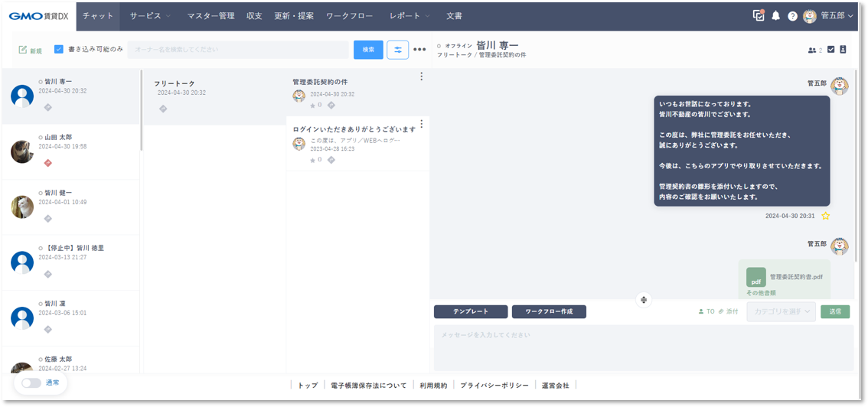Open 更新・提案 menu
The width and height of the screenshot is (868, 407).
click(294, 16)
